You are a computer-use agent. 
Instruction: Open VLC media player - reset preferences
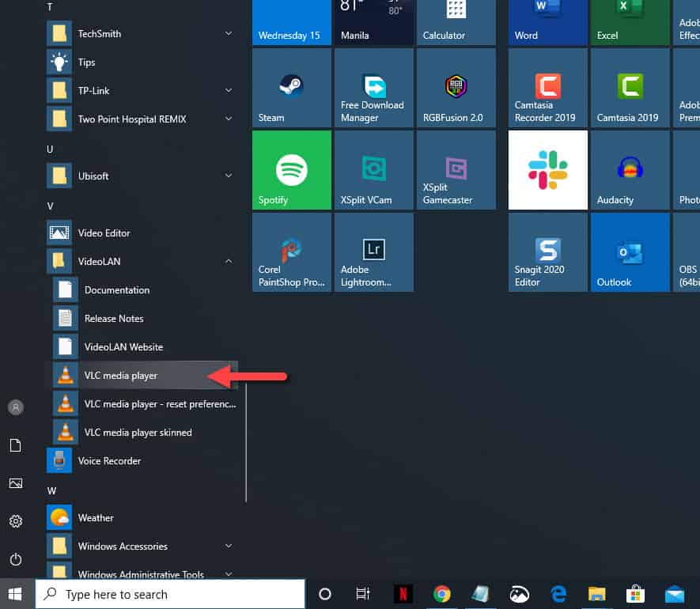[x=141, y=404]
